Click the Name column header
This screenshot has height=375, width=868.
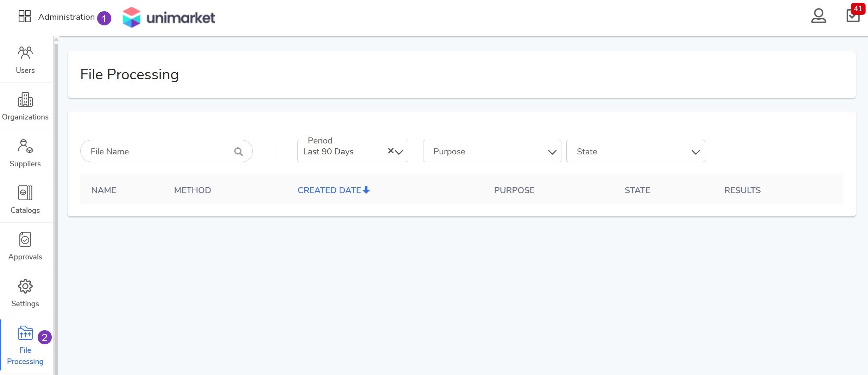(x=103, y=190)
